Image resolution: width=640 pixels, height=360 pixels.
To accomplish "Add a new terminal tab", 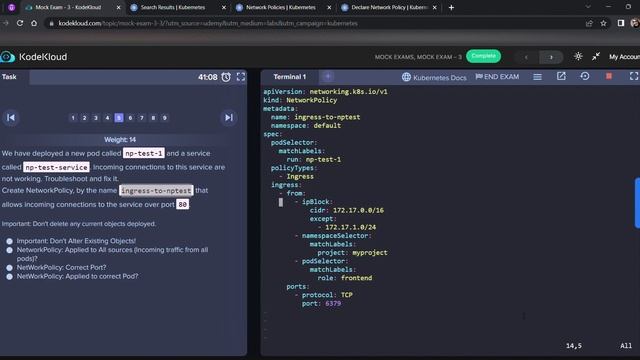I will 327,76.
